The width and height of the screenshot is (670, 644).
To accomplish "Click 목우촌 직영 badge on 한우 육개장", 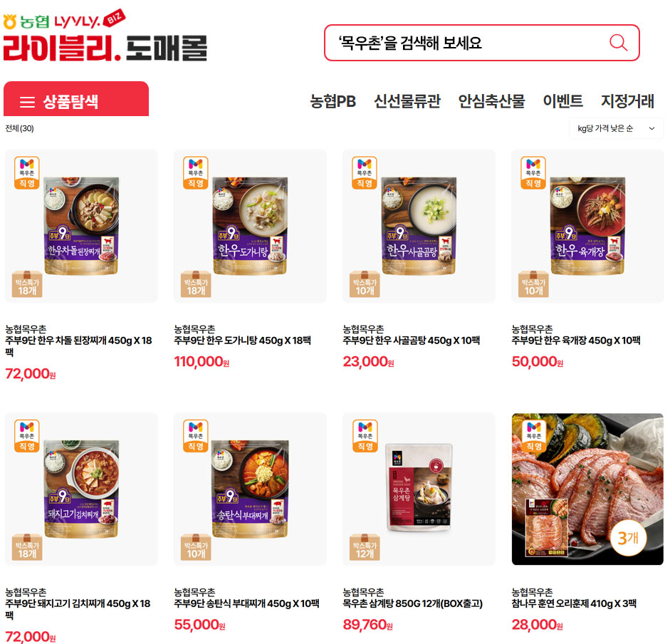I will 533,173.
